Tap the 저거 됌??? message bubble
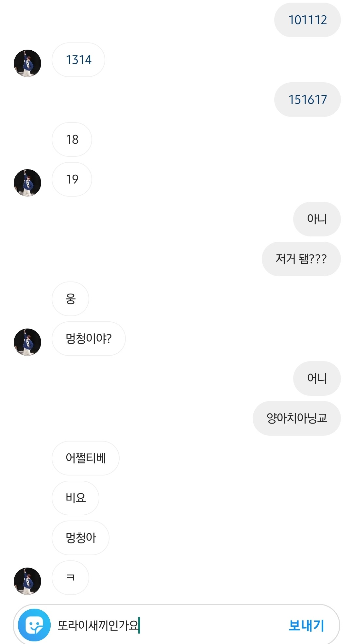353x644 pixels. (x=301, y=259)
